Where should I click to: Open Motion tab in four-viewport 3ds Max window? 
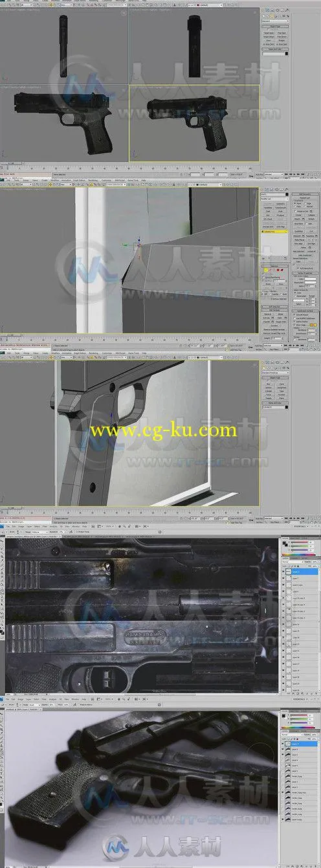pyautogui.click(x=277, y=10)
